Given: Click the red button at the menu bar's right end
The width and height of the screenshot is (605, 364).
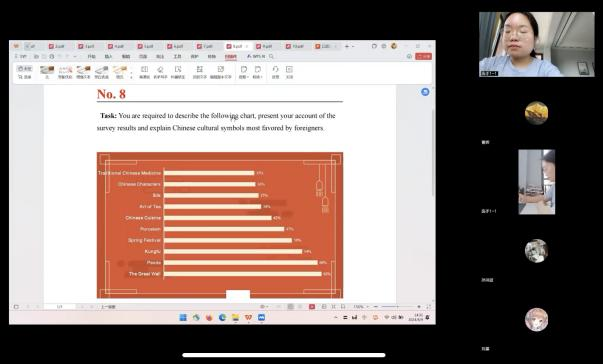Looking at the screenshot, I should pyautogui.click(x=423, y=56).
